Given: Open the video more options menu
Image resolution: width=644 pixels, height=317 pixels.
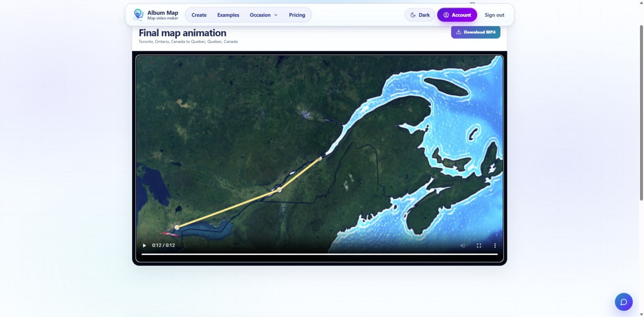Looking at the screenshot, I should coord(495,246).
